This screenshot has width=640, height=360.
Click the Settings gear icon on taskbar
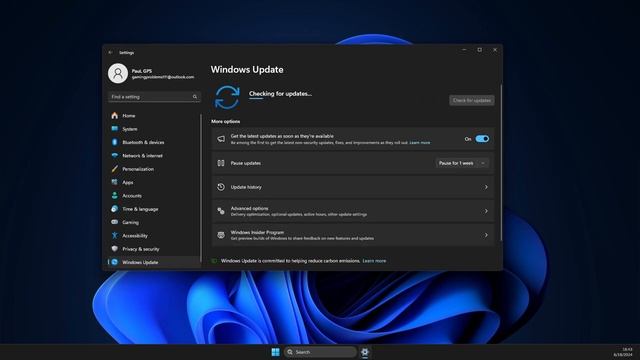365,352
